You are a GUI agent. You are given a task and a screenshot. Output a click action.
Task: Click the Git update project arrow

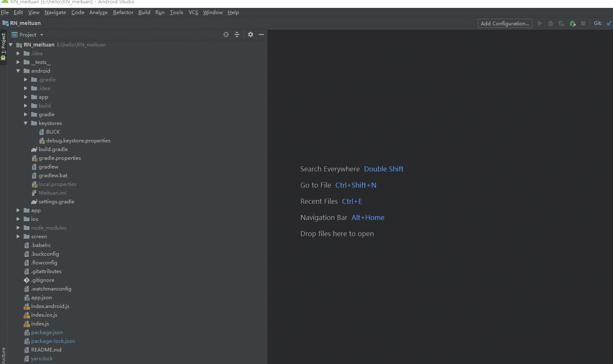point(609,23)
